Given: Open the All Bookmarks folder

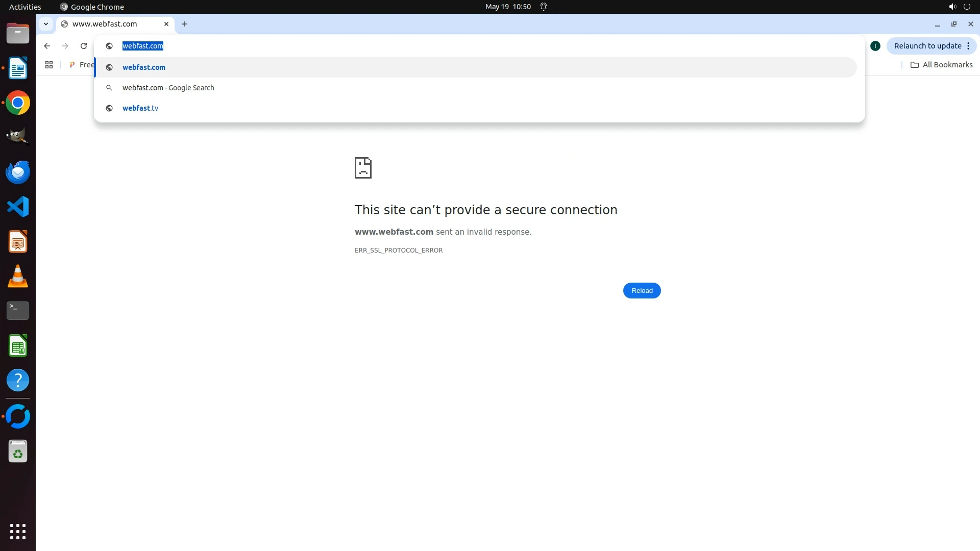Looking at the screenshot, I should [x=942, y=65].
